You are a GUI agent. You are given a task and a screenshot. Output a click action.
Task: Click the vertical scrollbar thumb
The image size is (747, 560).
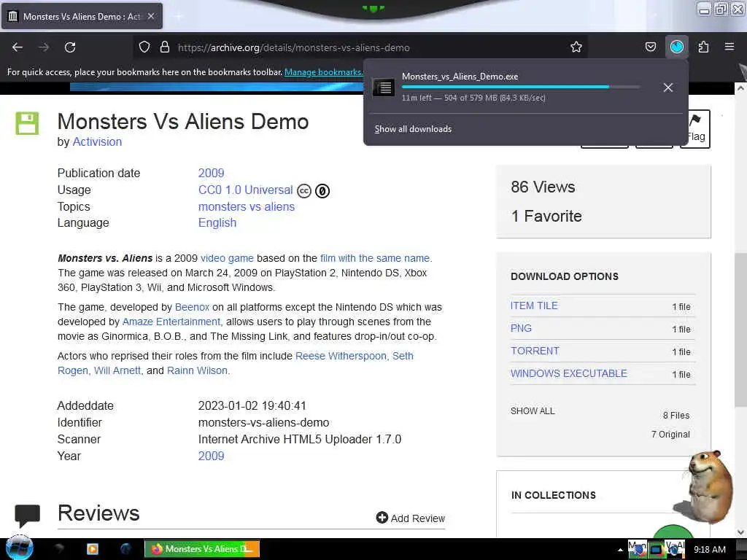[x=740, y=330]
